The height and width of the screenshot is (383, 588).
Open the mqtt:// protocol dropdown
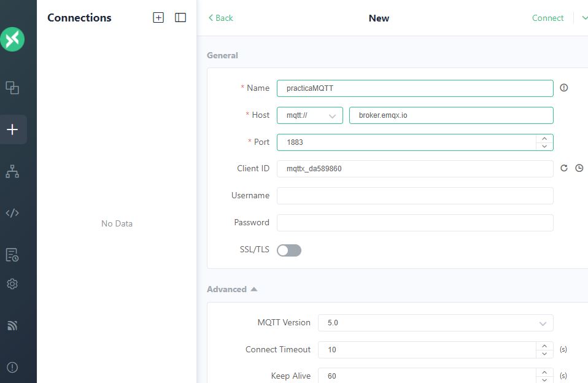tap(310, 115)
